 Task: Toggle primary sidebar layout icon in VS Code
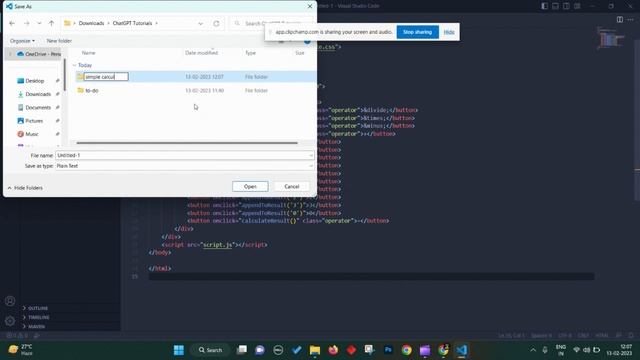(x=544, y=6)
